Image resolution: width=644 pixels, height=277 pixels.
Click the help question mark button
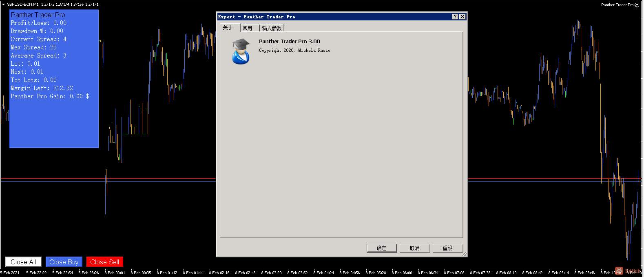click(x=455, y=17)
